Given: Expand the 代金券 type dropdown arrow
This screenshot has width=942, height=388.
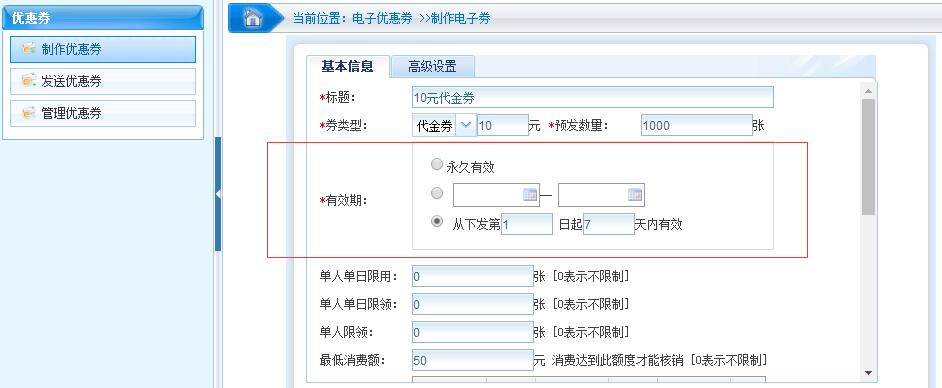Looking at the screenshot, I should (x=466, y=125).
